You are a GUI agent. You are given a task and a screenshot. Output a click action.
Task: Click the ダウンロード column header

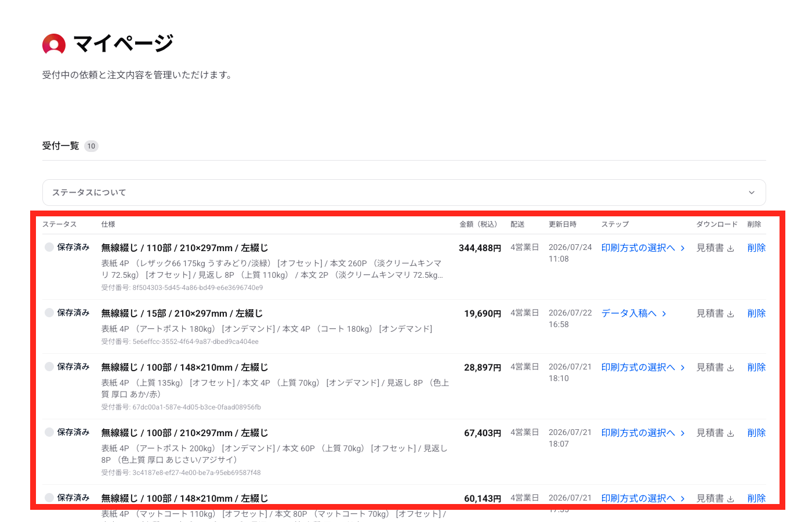tap(717, 224)
